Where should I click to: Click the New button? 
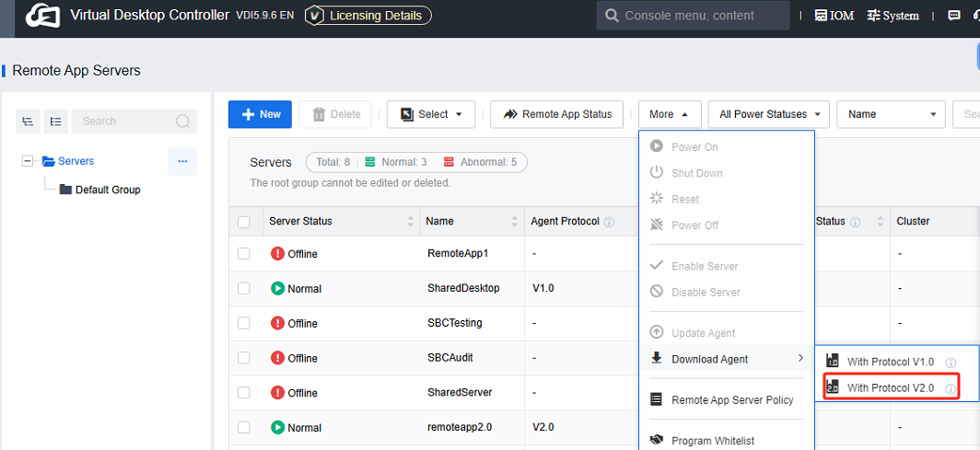pos(260,114)
